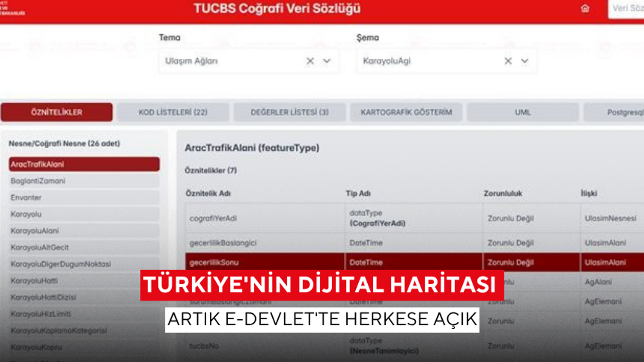The height and width of the screenshot is (362, 644).
Task: Select AracTrafikAlani in object list
Action: [84, 164]
